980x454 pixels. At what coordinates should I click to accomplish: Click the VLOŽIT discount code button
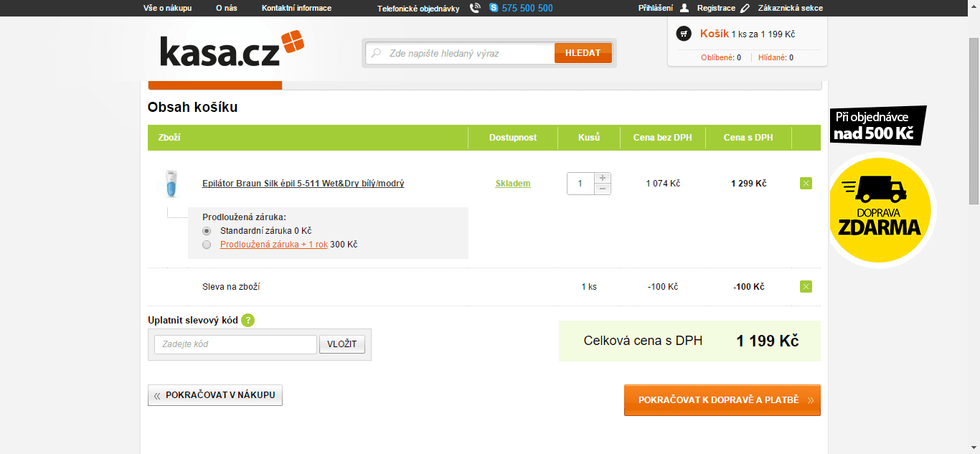(x=342, y=344)
